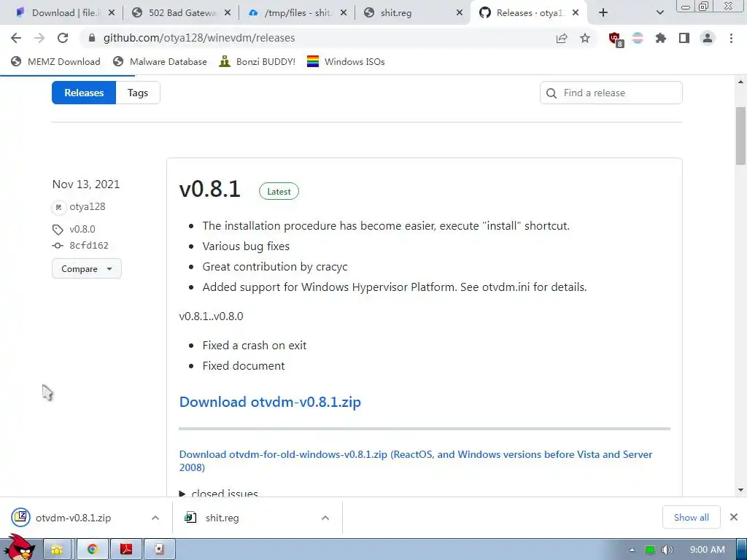Open the v0.8.0 tag link
Viewport: 747px width, 560px height.
82,229
